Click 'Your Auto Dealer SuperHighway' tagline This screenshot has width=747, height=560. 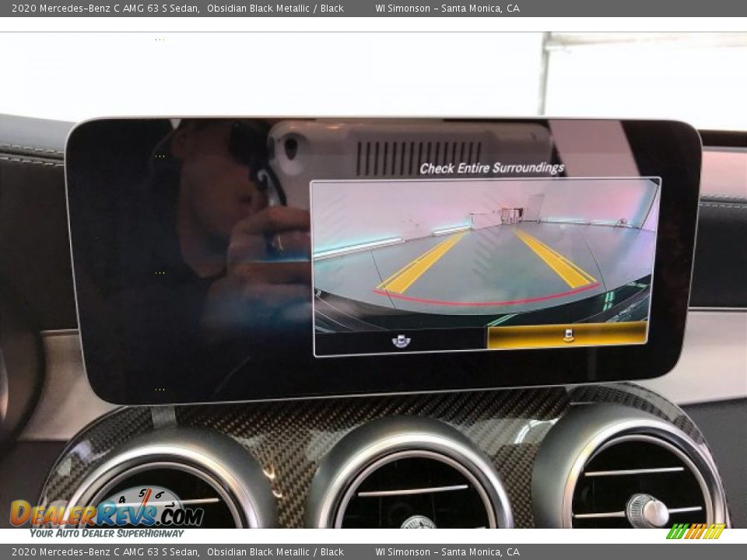pyautogui.click(x=107, y=533)
